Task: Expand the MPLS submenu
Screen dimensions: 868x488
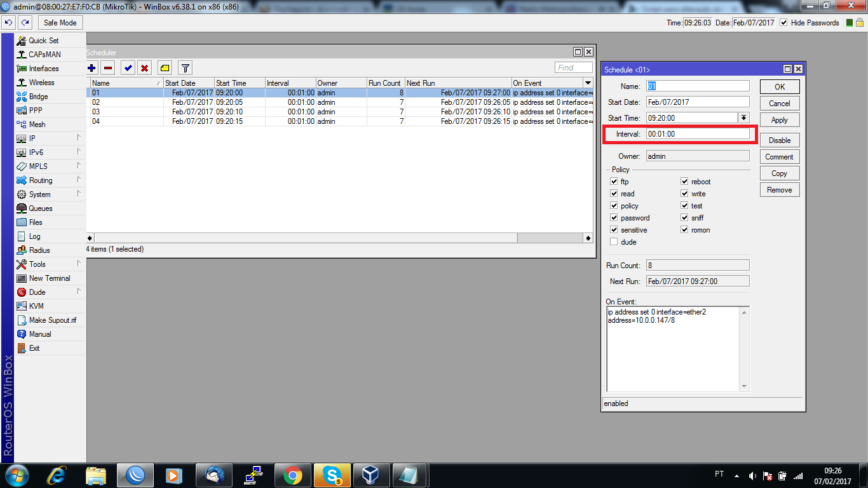Action: coord(50,166)
